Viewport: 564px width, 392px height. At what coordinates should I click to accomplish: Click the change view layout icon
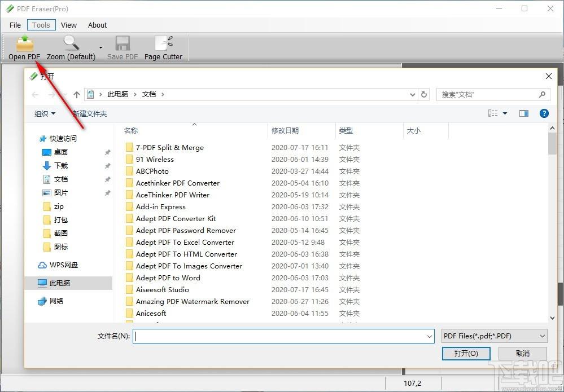(x=493, y=113)
